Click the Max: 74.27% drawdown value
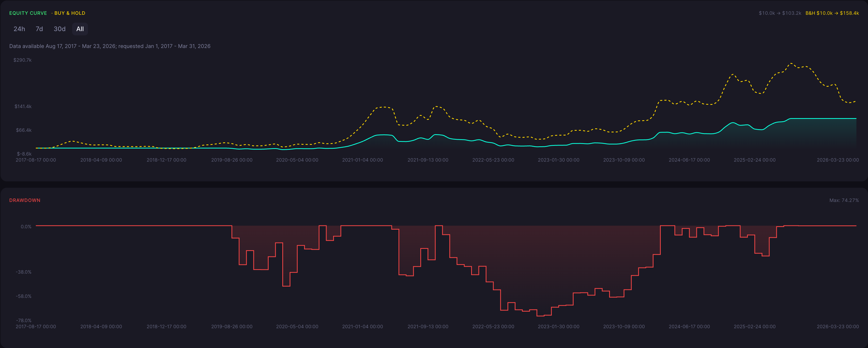Screen dimensions: 868x348 coord(844,200)
